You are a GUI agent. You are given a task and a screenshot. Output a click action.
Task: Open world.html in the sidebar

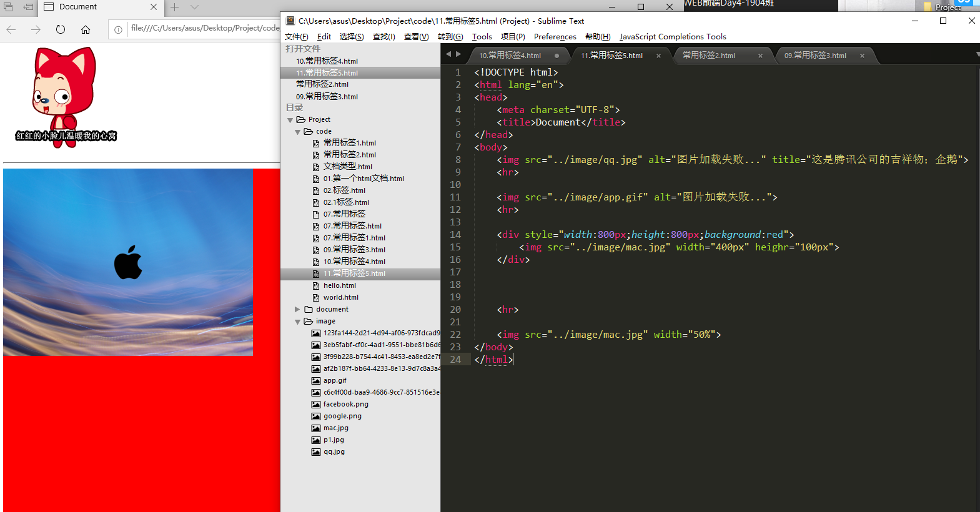pyautogui.click(x=340, y=297)
